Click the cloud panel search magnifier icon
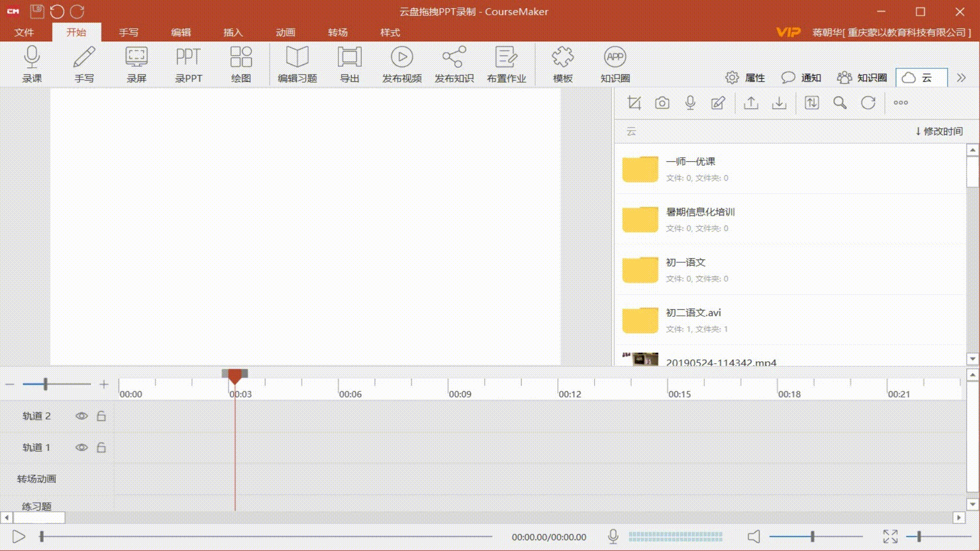Screen dimensions: 980x551 tap(840, 103)
